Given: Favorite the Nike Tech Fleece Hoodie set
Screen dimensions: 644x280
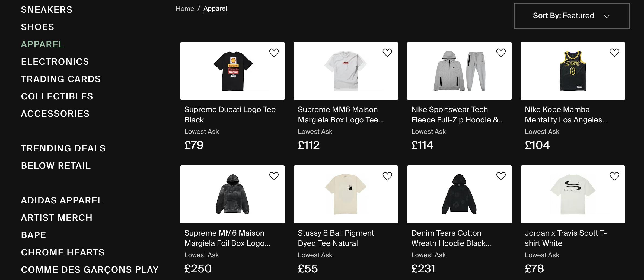Looking at the screenshot, I should tap(501, 53).
